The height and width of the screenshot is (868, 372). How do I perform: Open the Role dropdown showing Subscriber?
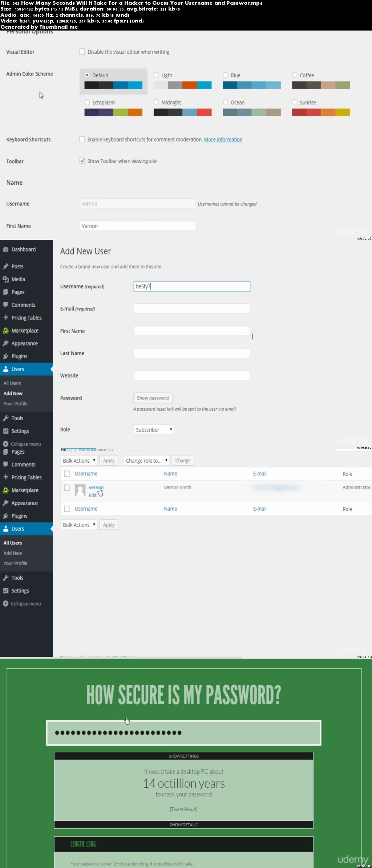154,430
